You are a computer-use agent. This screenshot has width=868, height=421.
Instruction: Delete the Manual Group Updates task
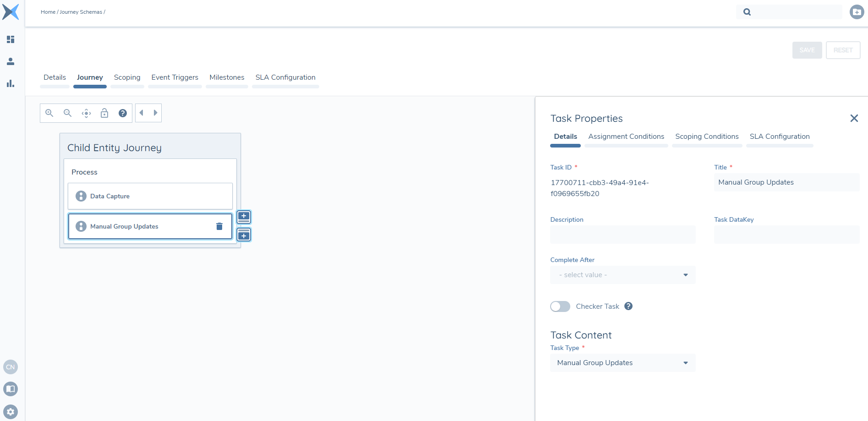coord(219,226)
